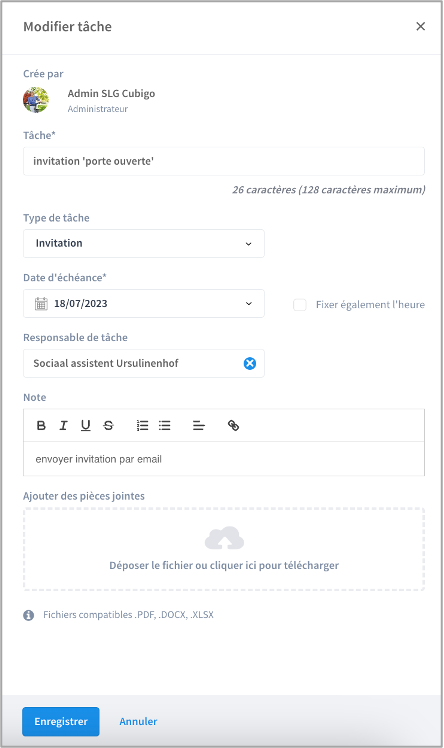444x748 pixels.
Task: Apply italic formatting in the Note toolbar
Action: [63, 426]
